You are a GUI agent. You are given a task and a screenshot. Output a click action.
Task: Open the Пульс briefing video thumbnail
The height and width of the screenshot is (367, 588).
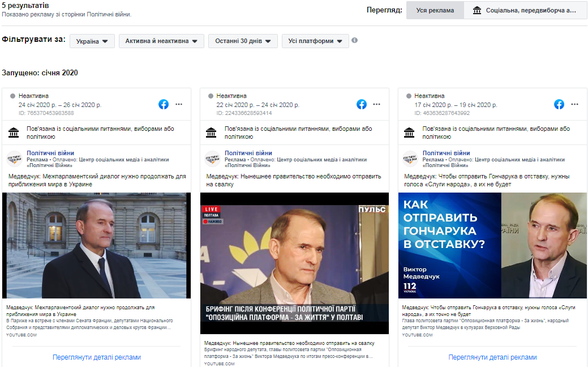point(294,263)
